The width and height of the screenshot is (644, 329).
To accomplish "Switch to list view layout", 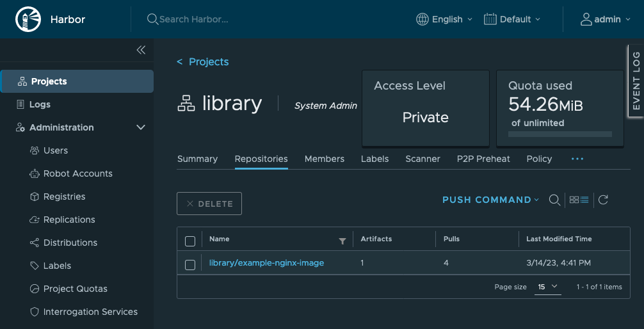I will point(584,200).
